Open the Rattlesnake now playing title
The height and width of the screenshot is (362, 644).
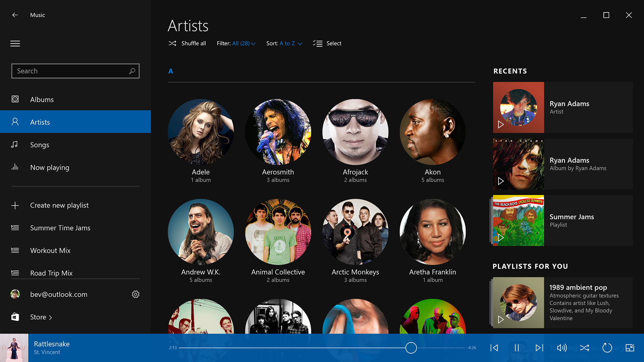[52, 344]
